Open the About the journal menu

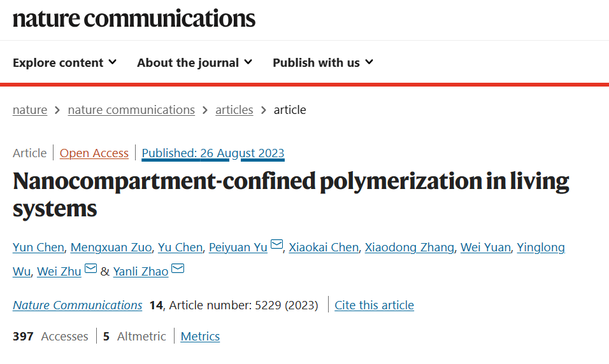(x=194, y=62)
